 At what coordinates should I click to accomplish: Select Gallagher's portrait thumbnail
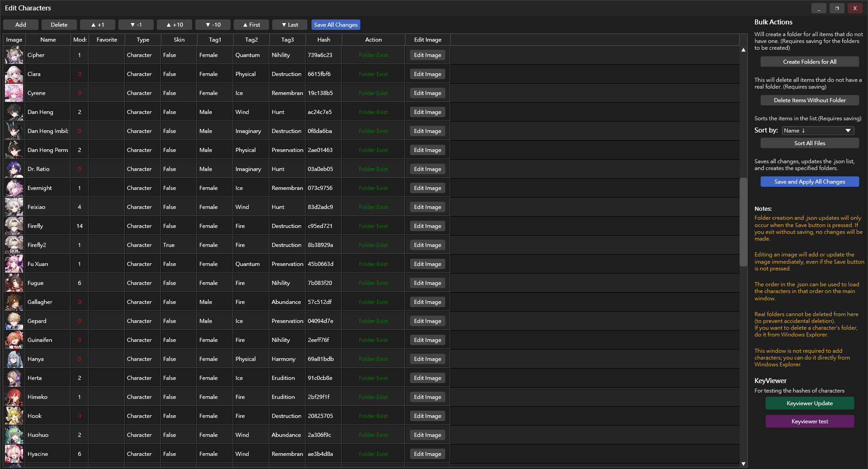click(x=14, y=302)
